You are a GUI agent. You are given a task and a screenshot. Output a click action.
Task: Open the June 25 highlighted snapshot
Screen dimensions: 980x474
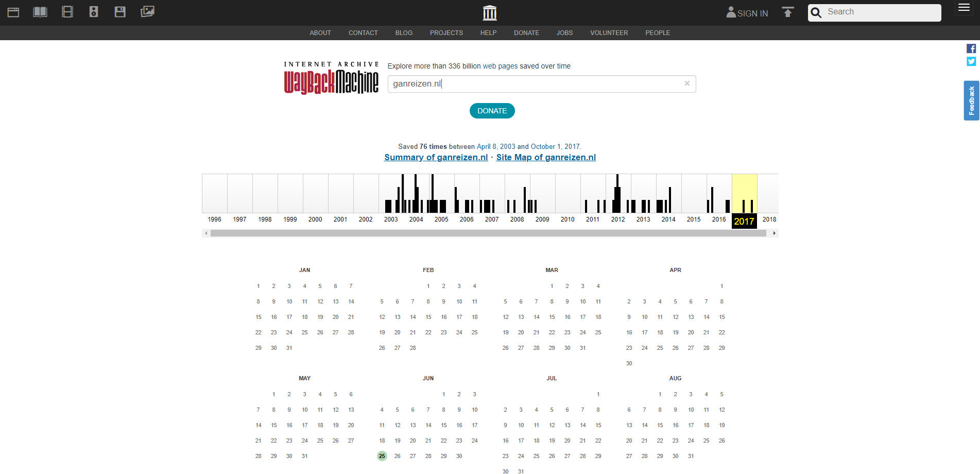pyautogui.click(x=382, y=456)
